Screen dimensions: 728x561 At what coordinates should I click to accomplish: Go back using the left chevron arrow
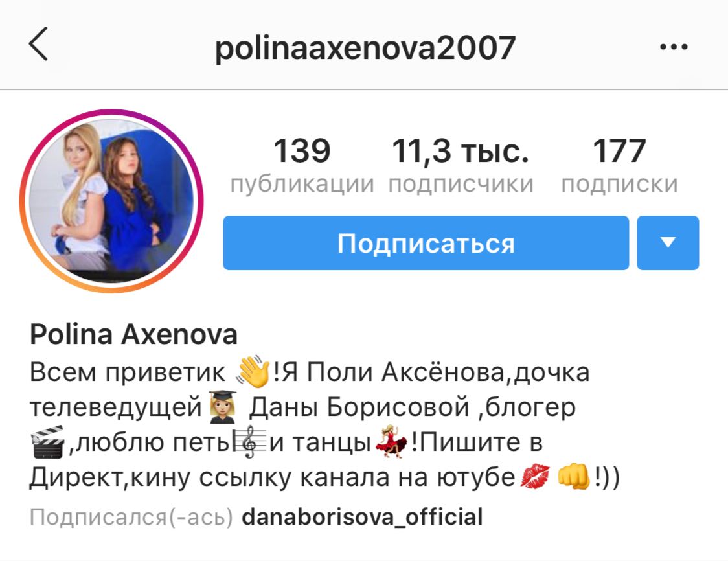(38, 43)
